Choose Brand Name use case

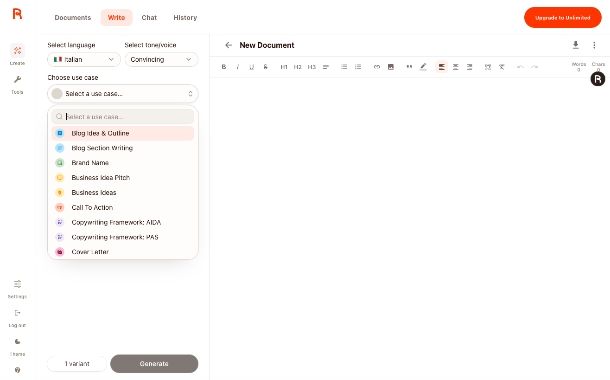[123, 163]
